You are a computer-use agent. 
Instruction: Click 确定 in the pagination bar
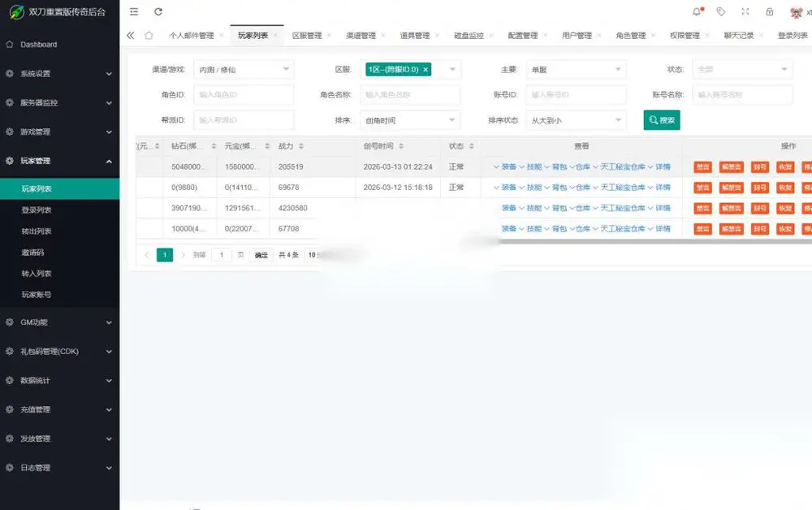(261, 255)
